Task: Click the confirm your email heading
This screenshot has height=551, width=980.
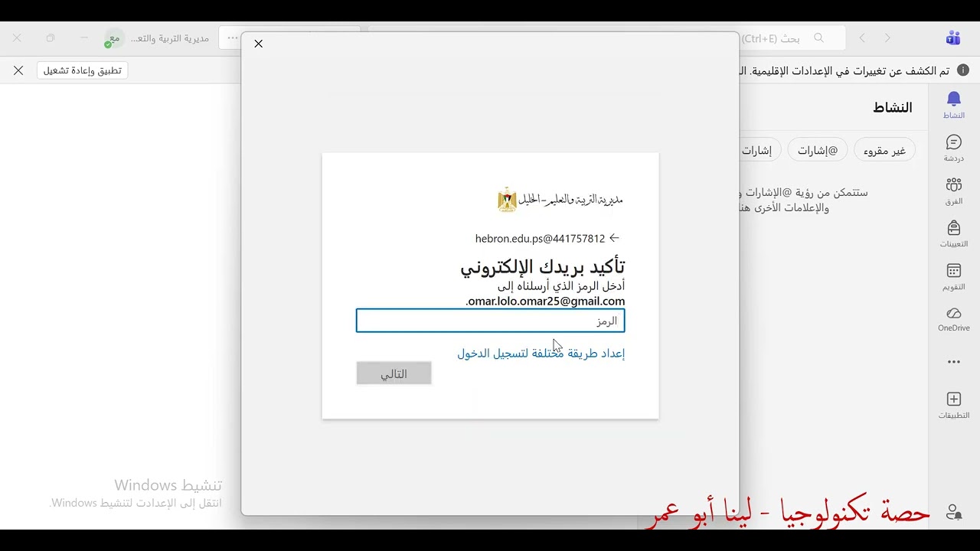Action: pyautogui.click(x=542, y=266)
